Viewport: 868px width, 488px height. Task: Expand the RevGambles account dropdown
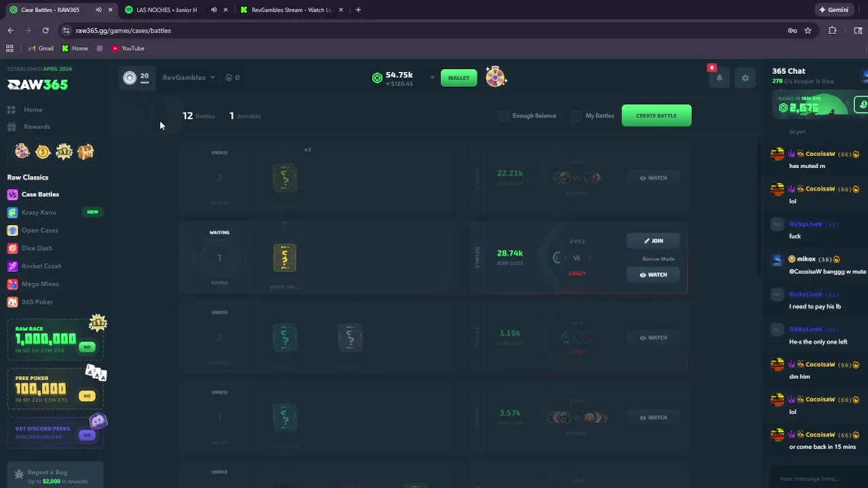pyautogui.click(x=212, y=78)
